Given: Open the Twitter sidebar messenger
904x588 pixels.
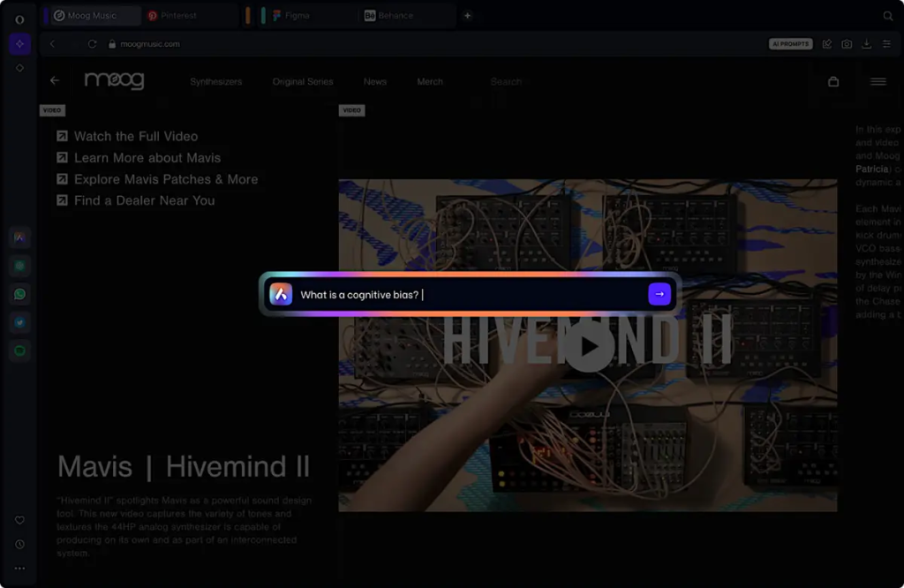Looking at the screenshot, I should click(19, 322).
